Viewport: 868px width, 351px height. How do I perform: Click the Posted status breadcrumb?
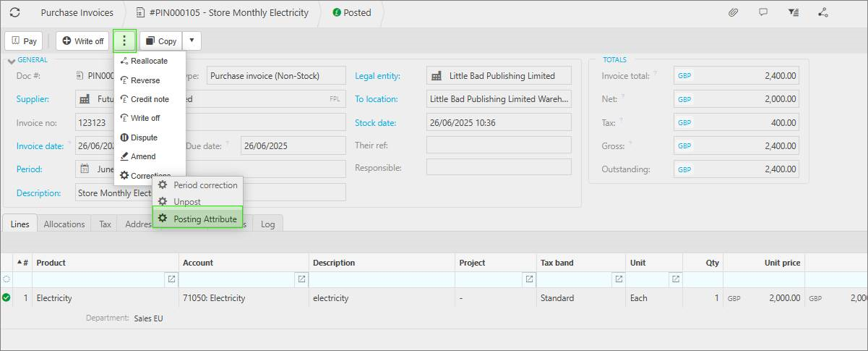352,12
